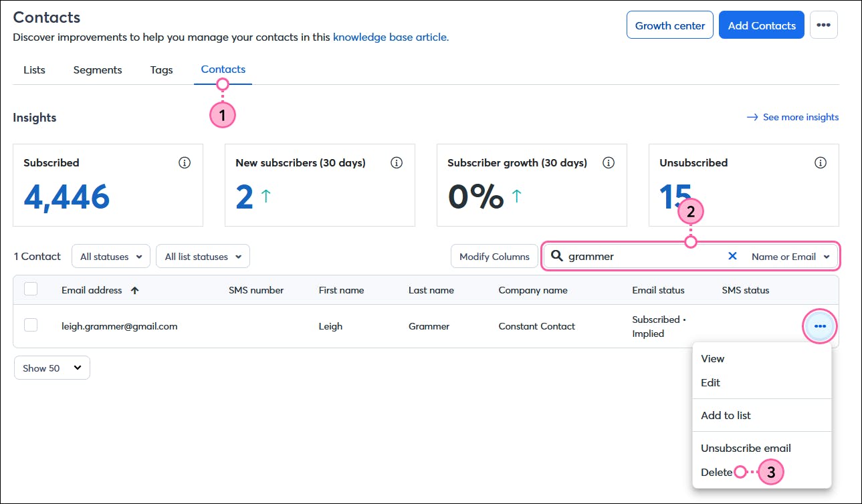
Task: Switch to the Segments tab
Action: coord(98,70)
